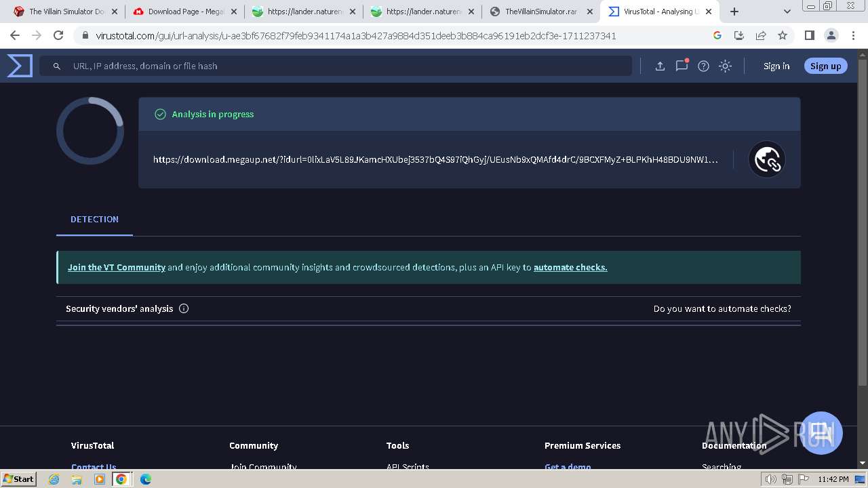Screen dimensions: 868x488
Task: Open the help question mark icon
Action: tap(703, 66)
